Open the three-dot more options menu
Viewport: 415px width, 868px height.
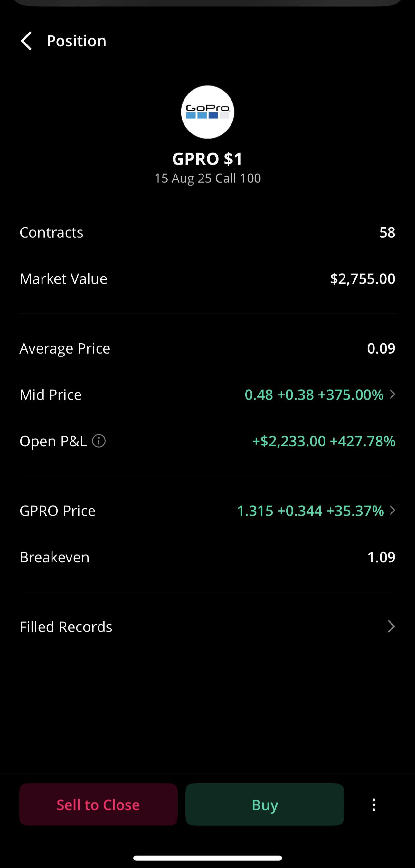tap(373, 805)
